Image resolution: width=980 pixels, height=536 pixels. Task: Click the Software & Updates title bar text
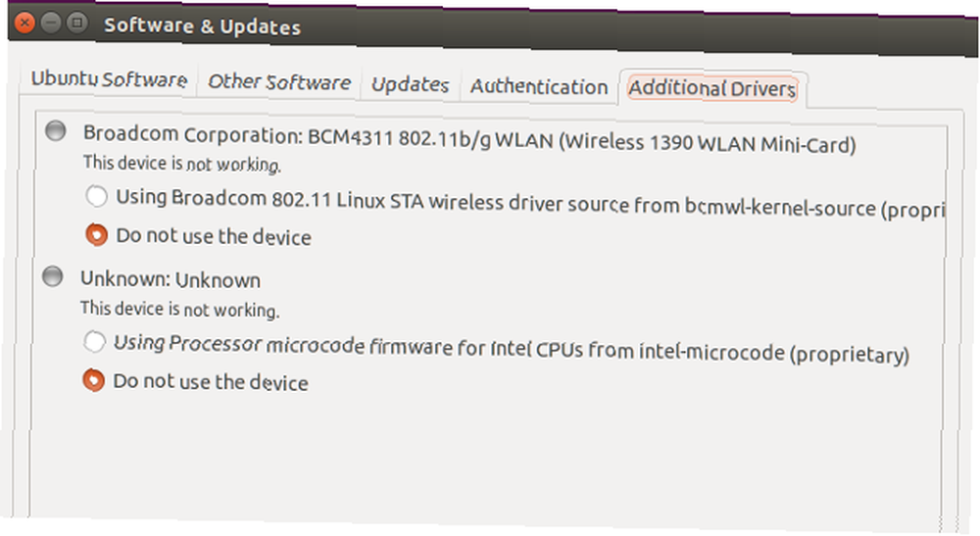pyautogui.click(x=202, y=25)
